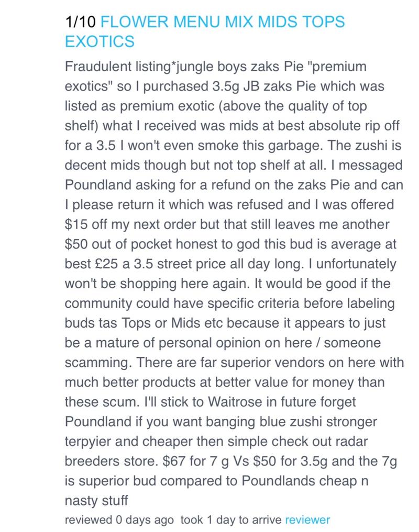Click the 'nasty stuff' final line

(x=96, y=500)
